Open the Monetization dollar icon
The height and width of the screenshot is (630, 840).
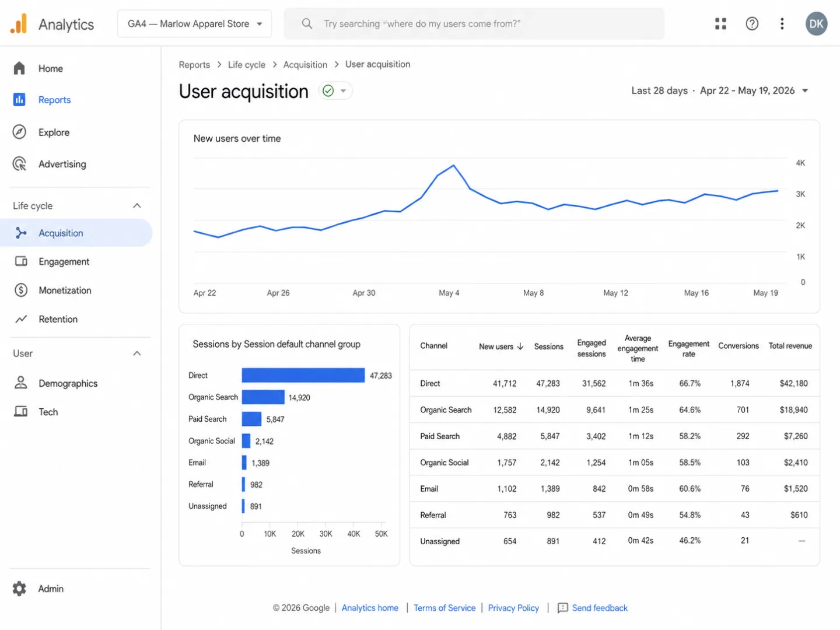click(x=21, y=290)
